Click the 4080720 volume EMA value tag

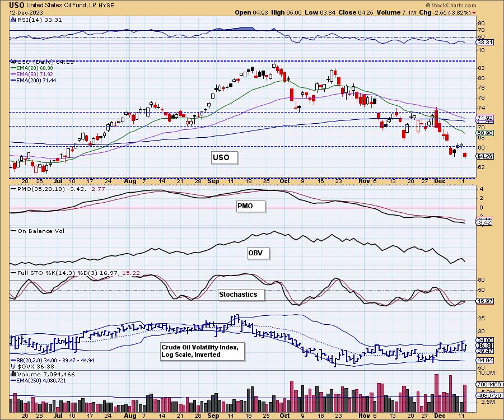click(490, 396)
